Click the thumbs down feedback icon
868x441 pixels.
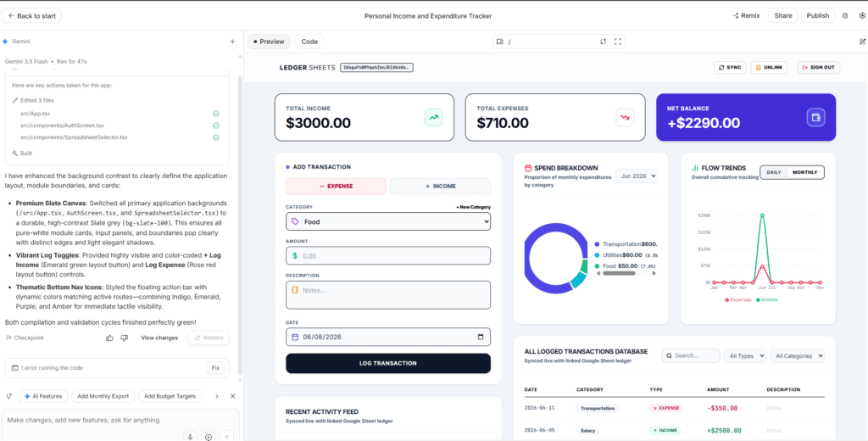coord(124,338)
